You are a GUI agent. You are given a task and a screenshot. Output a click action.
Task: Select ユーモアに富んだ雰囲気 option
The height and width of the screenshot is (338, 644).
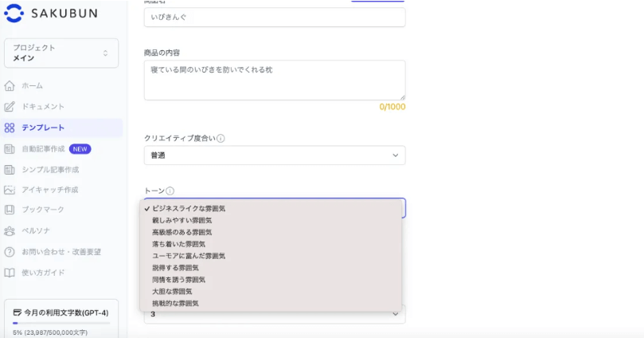[271, 256]
